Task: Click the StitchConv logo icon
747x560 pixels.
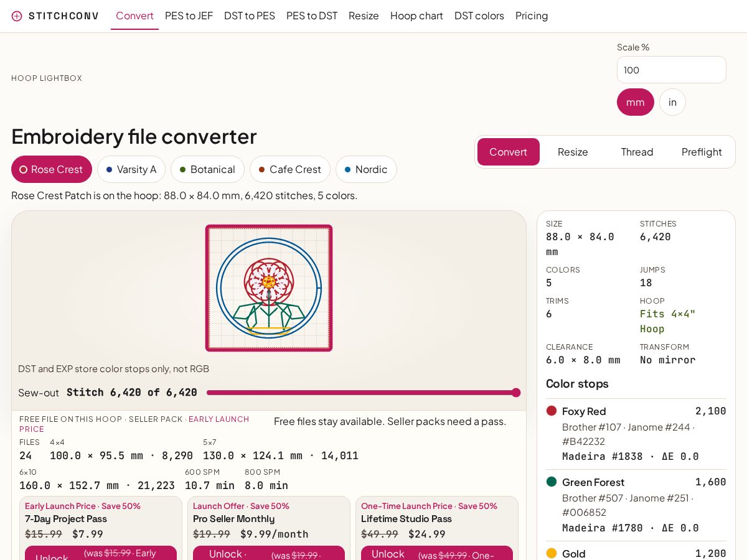Action: click(x=17, y=16)
